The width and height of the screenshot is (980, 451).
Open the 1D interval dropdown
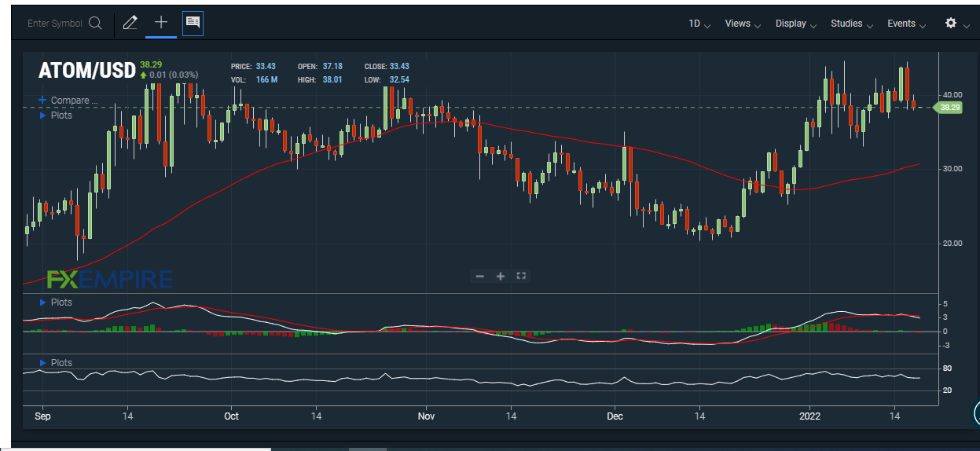699,24
